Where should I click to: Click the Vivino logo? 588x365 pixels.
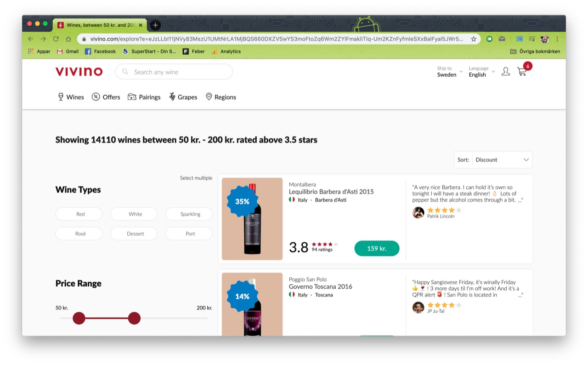click(79, 72)
